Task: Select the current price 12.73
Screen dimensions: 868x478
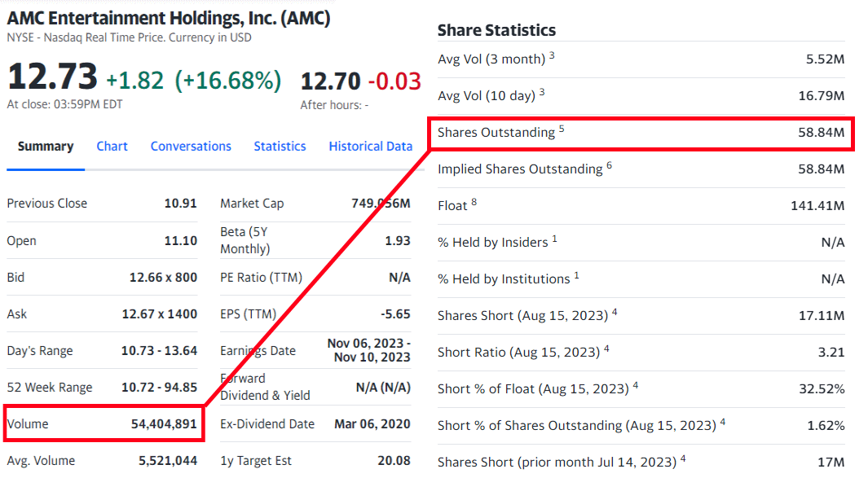Action: click(53, 77)
